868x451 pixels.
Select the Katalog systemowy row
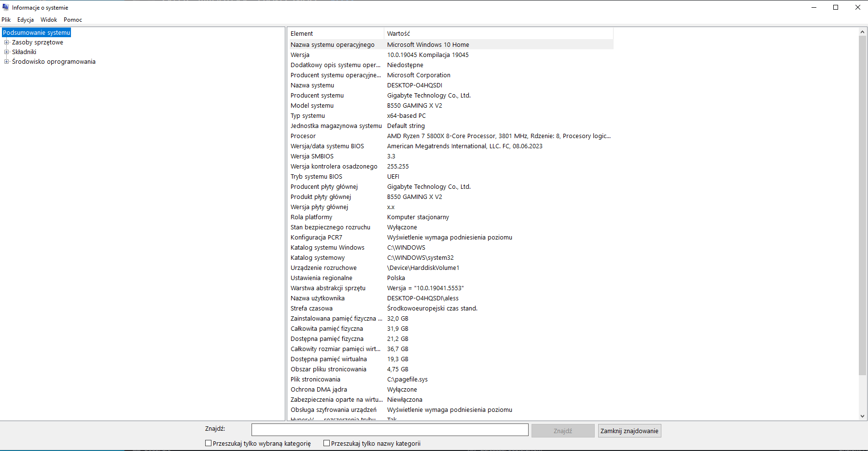(450, 257)
